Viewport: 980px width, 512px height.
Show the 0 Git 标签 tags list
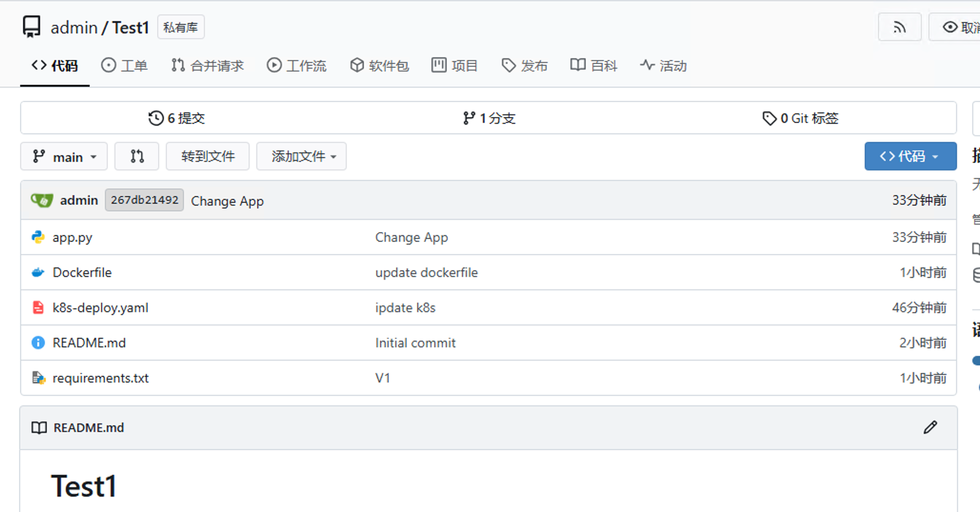[800, 118]
